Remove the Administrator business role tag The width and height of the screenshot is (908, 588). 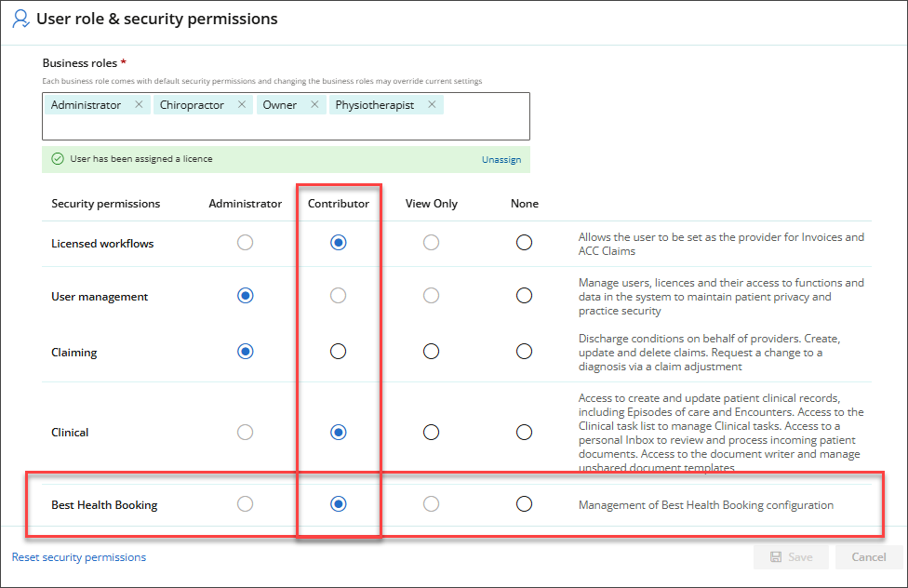click(139, 104)
